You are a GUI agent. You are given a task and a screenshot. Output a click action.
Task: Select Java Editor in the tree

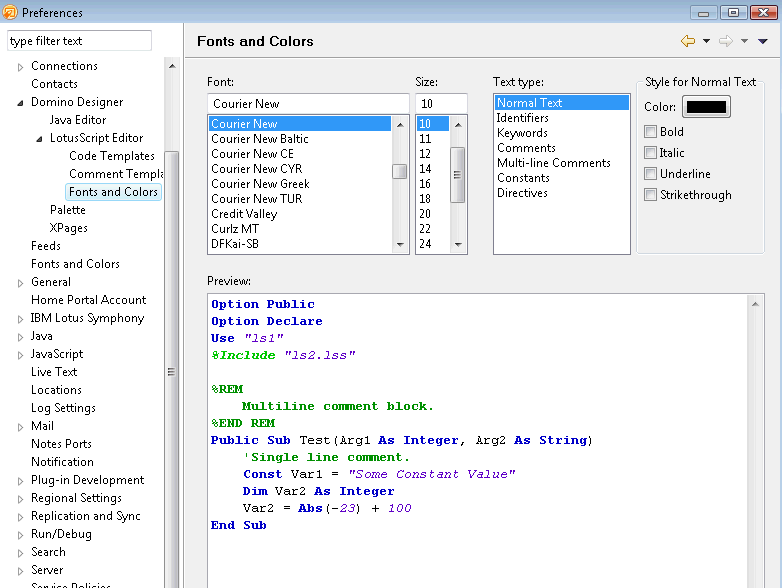78,120
